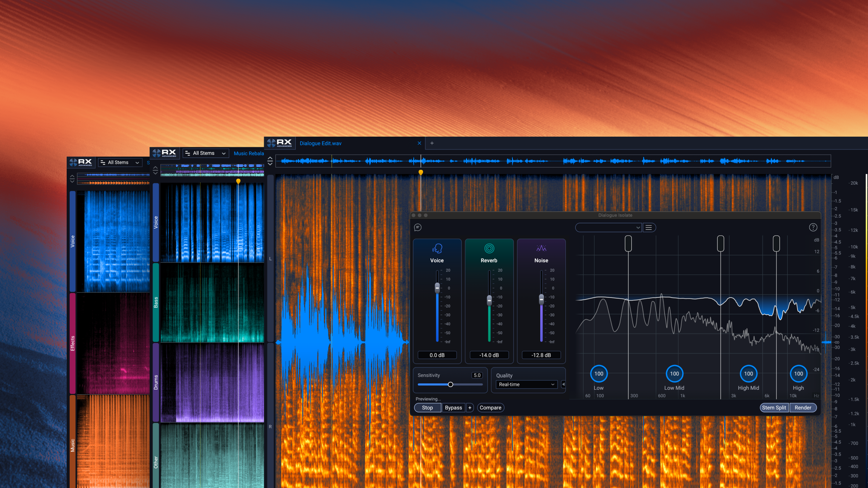The width and height of the screenshot is (868, 488).
Task: Click the Noise waveform icon
Action: point(541,249)
